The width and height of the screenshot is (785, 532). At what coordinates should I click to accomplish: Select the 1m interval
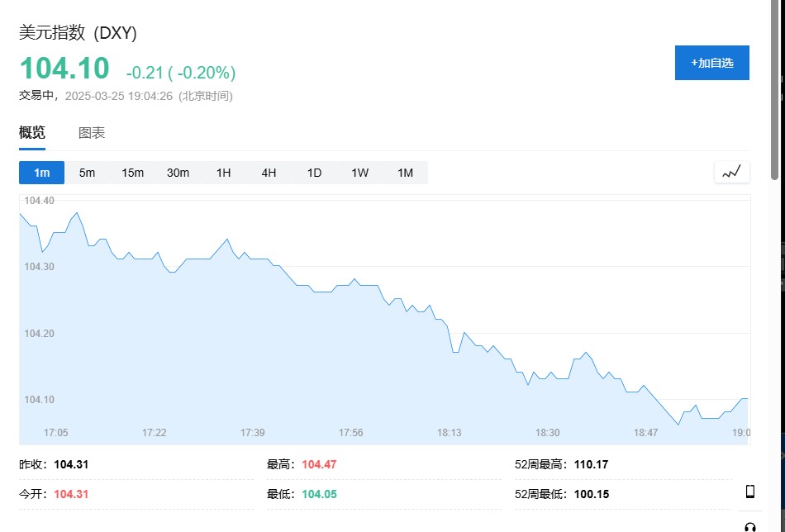41,173
